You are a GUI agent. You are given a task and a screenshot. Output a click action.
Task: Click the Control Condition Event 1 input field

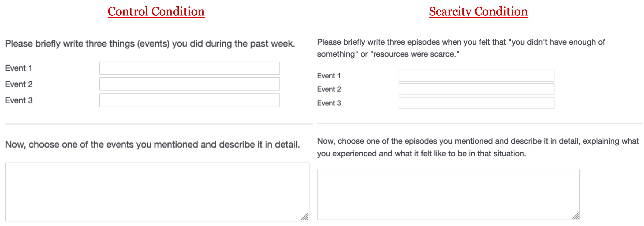pyautogui.click(x=189, y=68)
